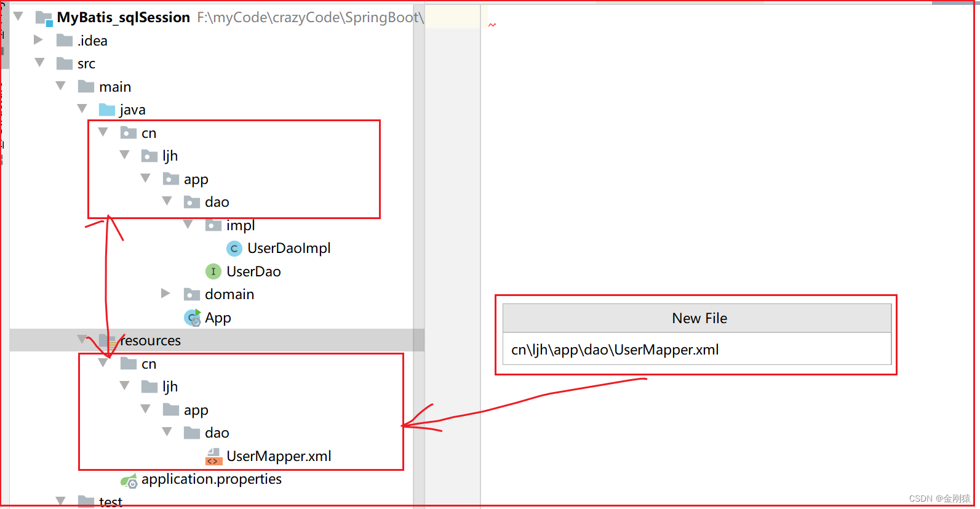The height and width of the screenshot is (509, 980).
Task: Select the UserDaoImpl class name
Action: click(x=289, y=248)
